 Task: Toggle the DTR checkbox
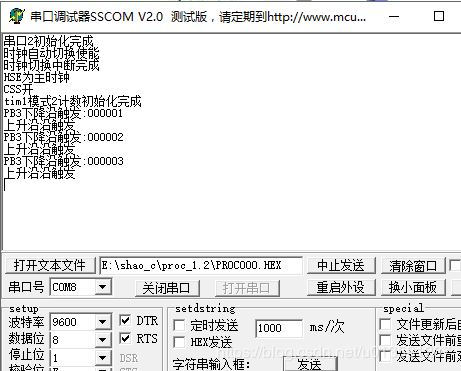125,321
